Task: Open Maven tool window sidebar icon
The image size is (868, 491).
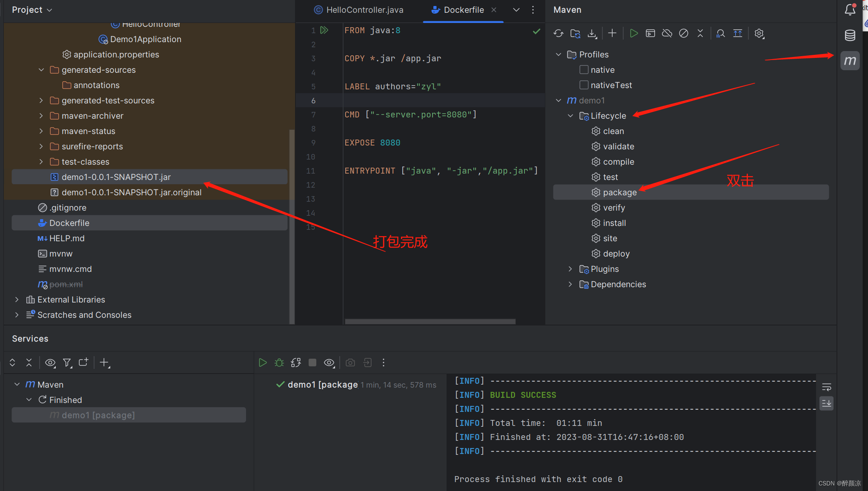Action: (x=850, y=61)
